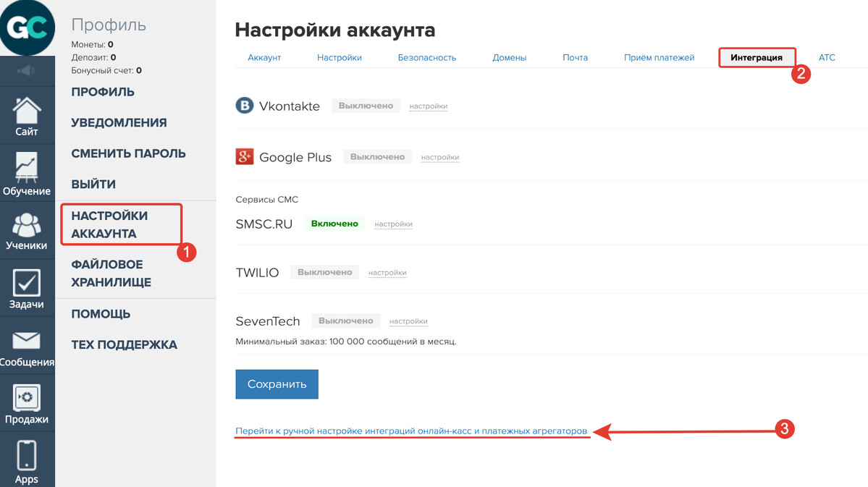This screenshot has height=487, width=868.
Task: Open manual online-cash integration settings link
Action: pos(411,431)
